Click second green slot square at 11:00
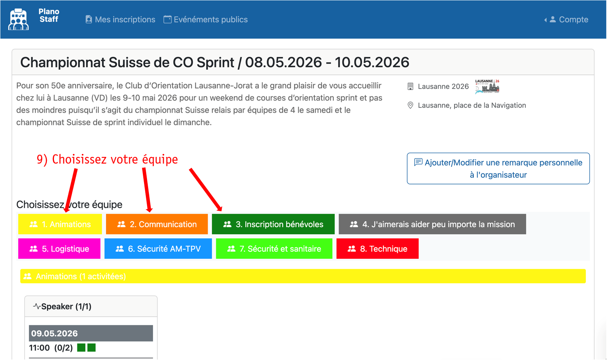Image resolution: width=607 pixels, height=364 pixels. pyautogui.click(x=92, y=348)
